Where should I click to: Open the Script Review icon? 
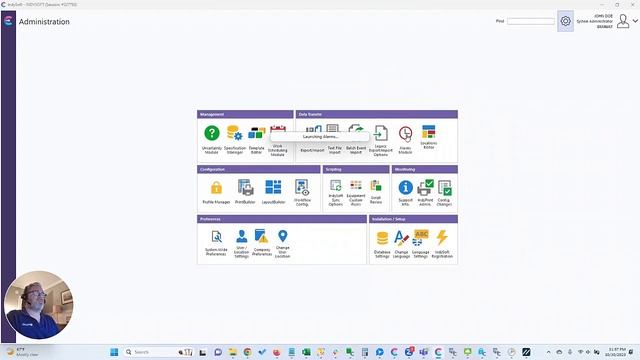[x=376, y=186]
